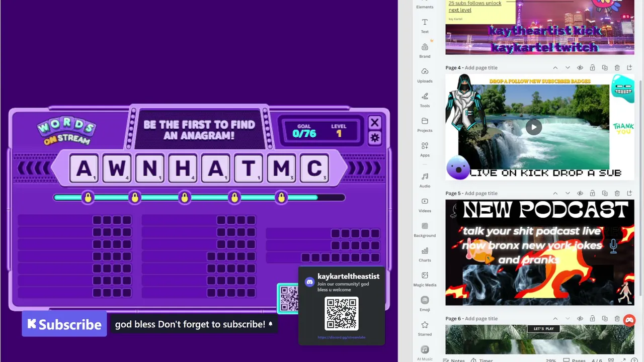This screenshot has height=362, width=644.
Task: Open Words on Stream settings gear
Action: pos(375,138)
